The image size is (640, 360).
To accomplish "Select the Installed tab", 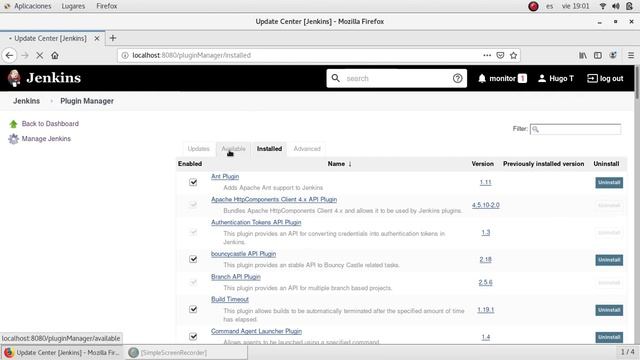I will click(269, 149).
